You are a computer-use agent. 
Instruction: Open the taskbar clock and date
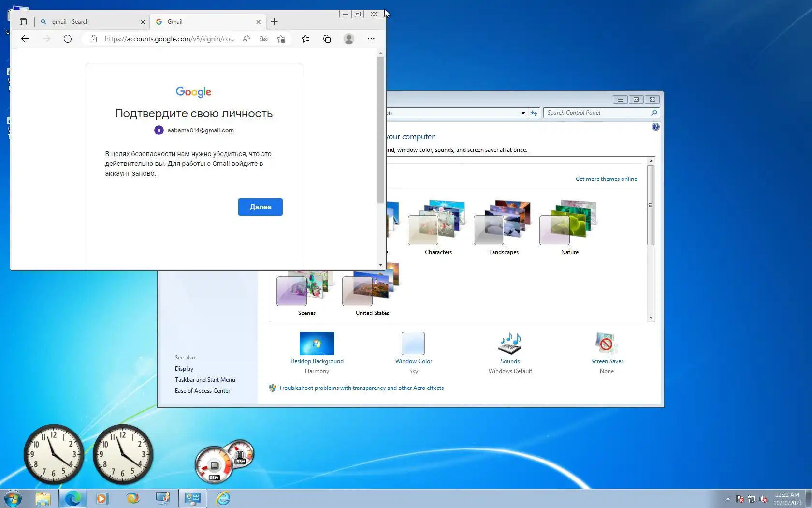[x=787, y=499]
